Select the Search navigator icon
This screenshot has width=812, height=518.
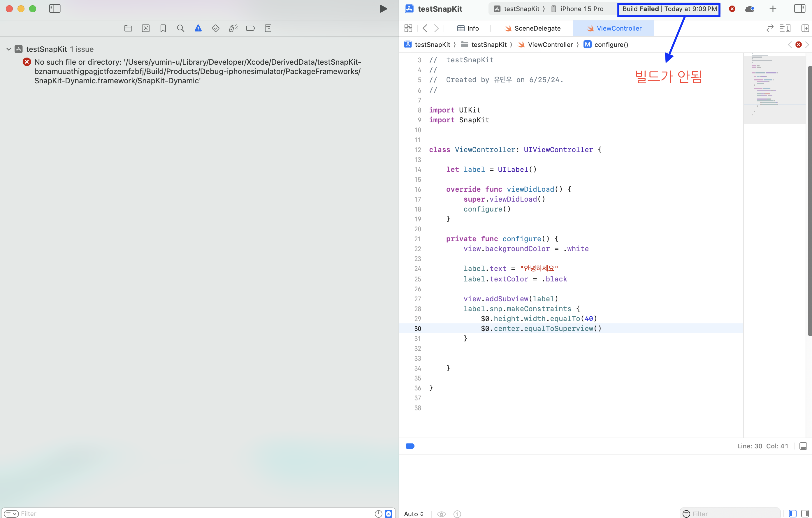tap(181, 28)
